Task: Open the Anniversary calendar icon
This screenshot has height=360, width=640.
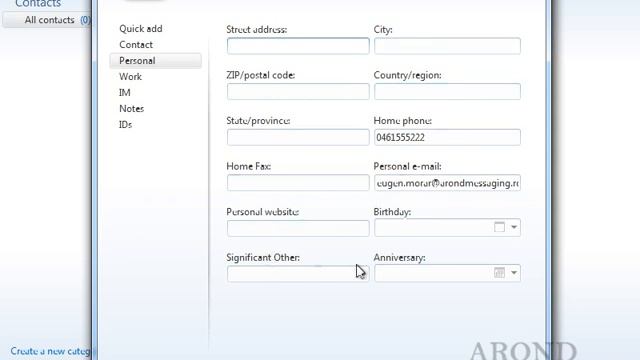Action: (x=499, y=273)
